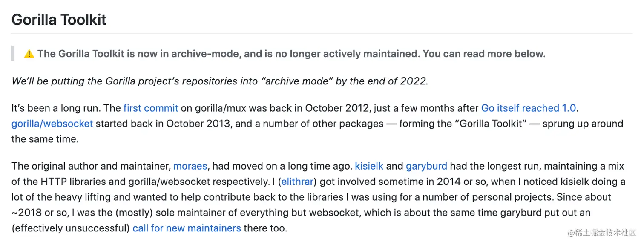Open the kisielk user link
Viewport: 644px width, 245px height.
point(369,166)
